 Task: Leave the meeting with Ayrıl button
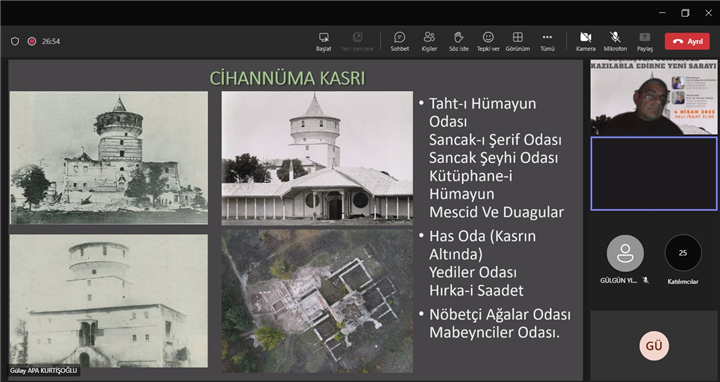pos(687,41)
